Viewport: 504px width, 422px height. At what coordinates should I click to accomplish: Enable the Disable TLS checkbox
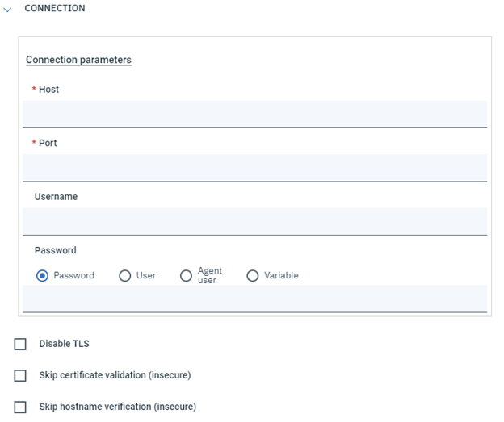coord(21,345)
